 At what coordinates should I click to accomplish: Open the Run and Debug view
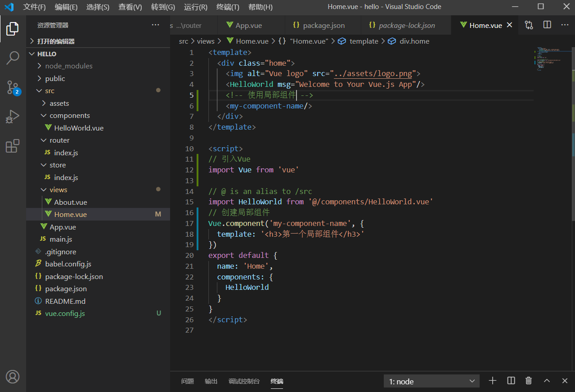tap(13, 117)
